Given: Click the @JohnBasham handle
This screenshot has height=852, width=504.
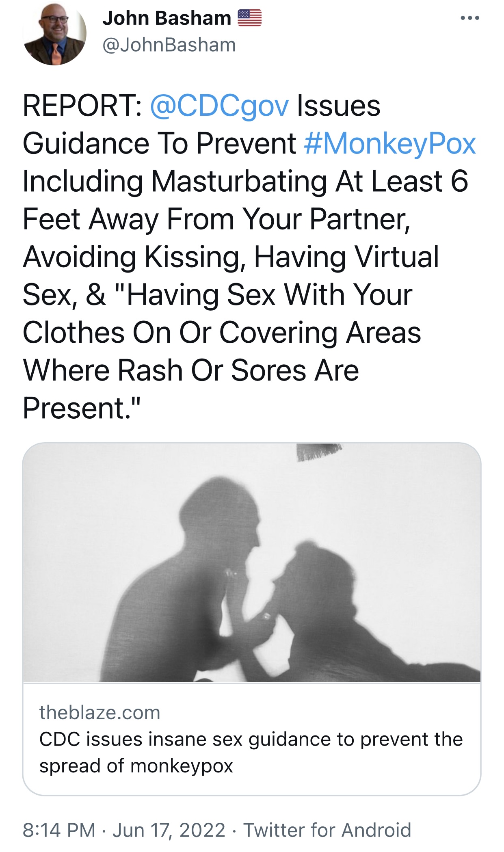Looking at the screenshot, I should pos(169,45).
